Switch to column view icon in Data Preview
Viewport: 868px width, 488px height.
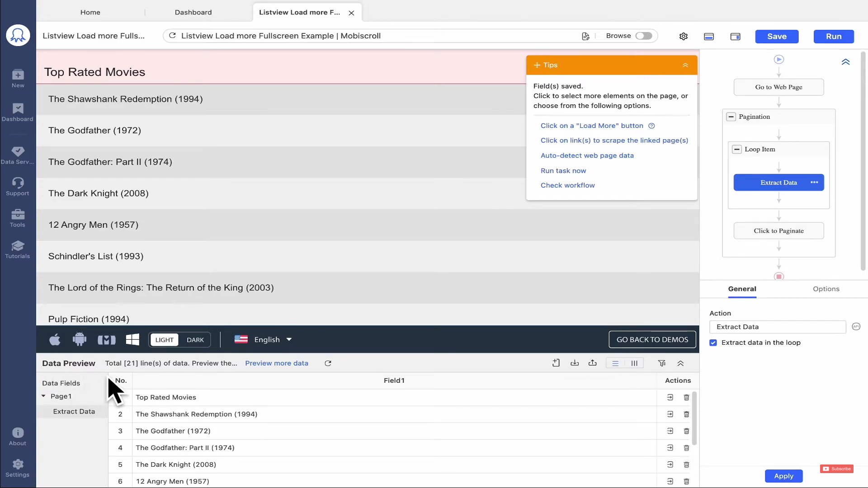[634, 363]
